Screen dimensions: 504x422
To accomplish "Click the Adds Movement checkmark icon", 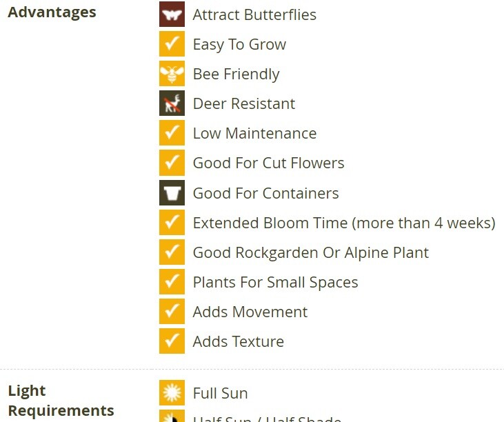I will pyautogui.click(x=172, y=312).
